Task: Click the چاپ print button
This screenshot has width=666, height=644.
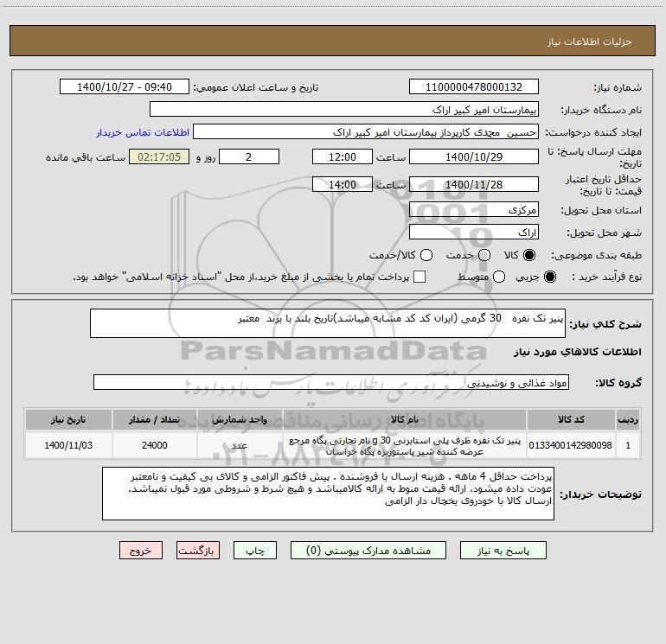Action: point(255,551)
